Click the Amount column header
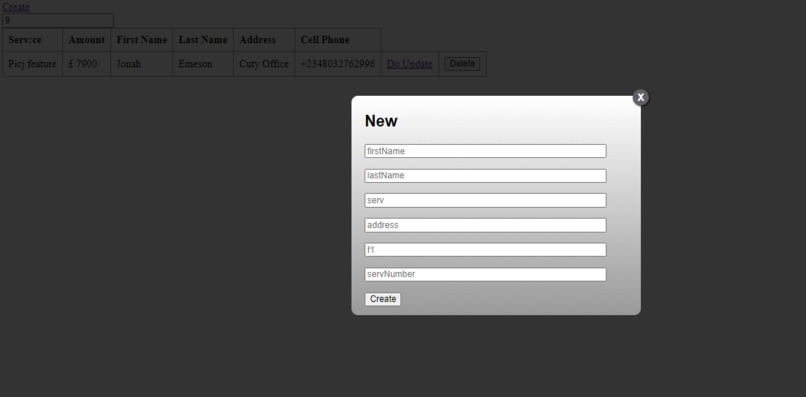 [x=86, y=40]
